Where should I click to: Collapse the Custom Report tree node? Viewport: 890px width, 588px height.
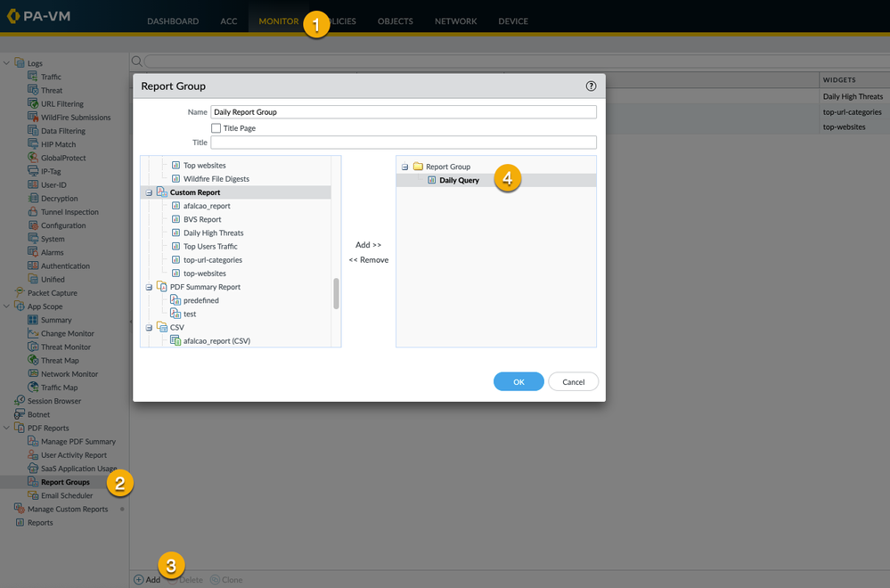[x=149, y=192]
